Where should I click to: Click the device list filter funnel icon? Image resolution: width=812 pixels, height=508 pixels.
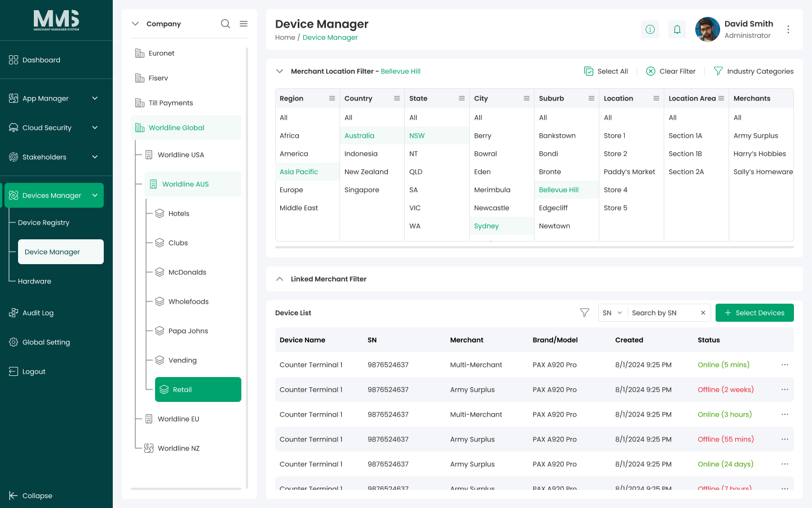585,313
